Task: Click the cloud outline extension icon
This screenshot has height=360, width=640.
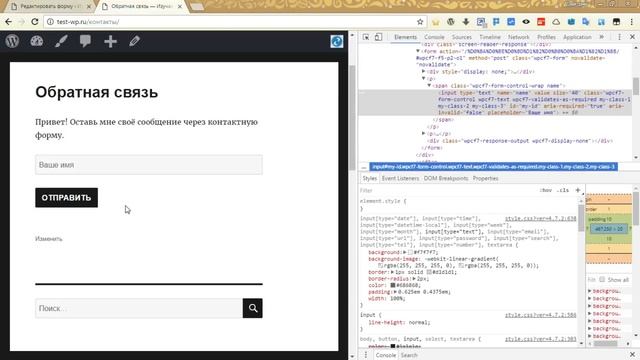Action: (556, 22)
